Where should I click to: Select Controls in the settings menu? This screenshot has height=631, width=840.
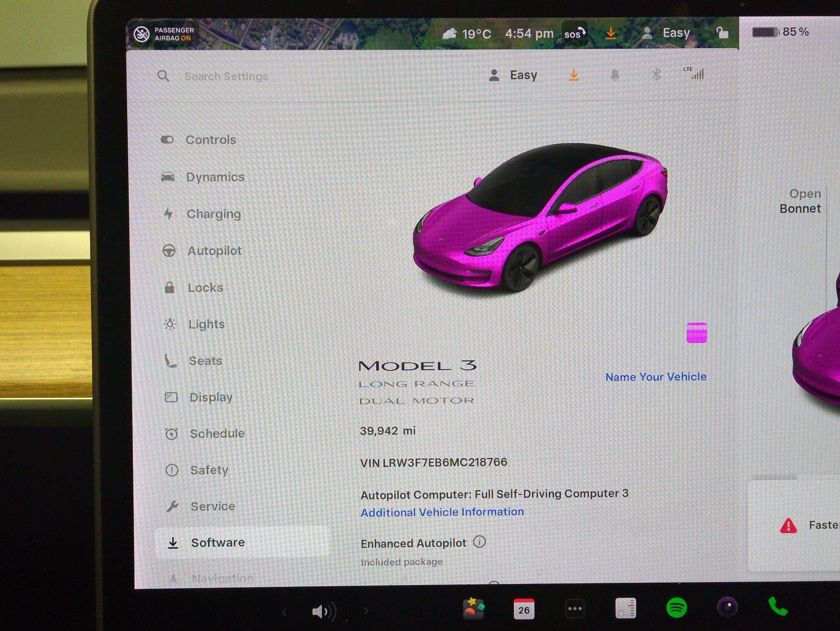point(199,140)
